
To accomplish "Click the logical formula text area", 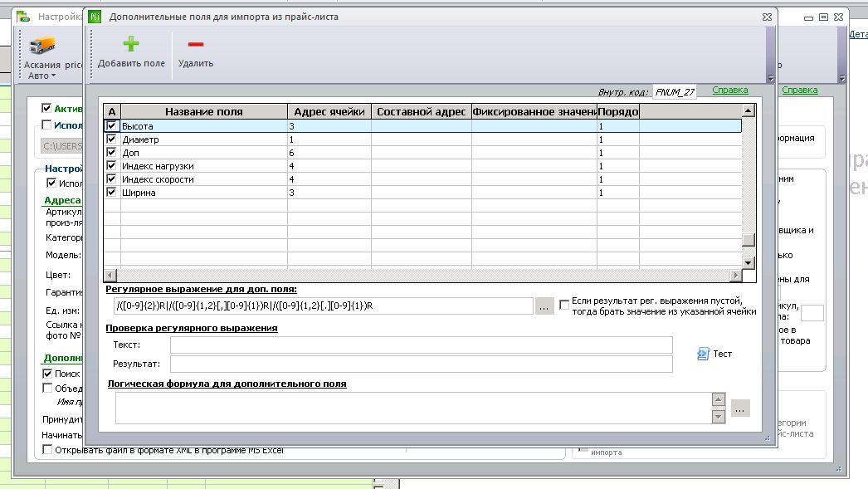I will [413, 408].
